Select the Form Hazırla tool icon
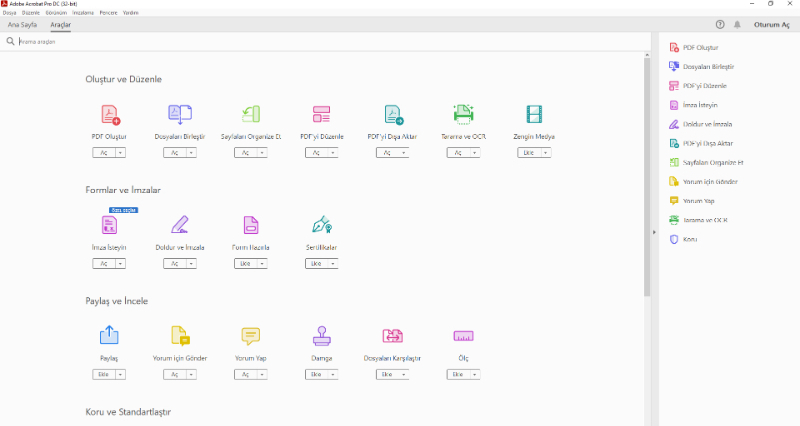The image size is (800, 426). (251, 225)
